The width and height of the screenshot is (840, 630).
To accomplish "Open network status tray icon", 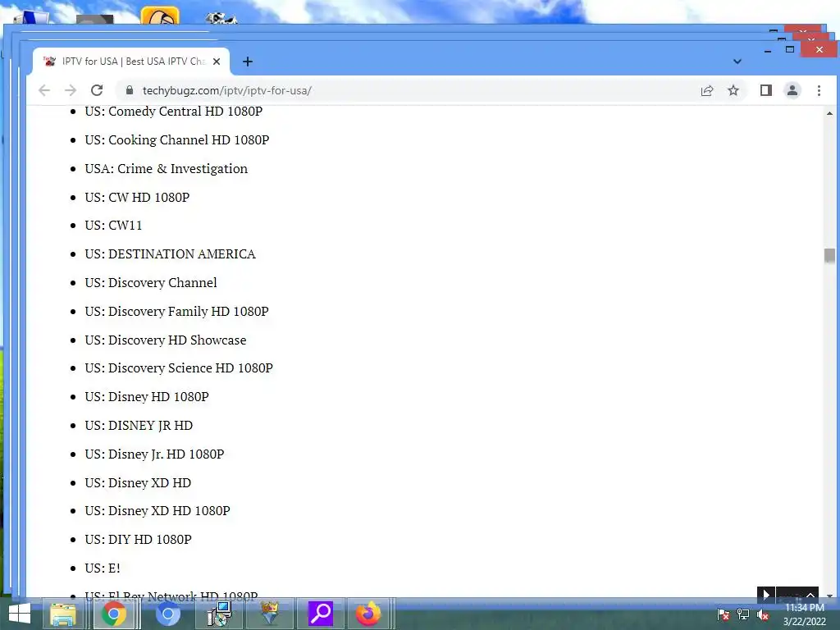I will pyautogui.click(x=743, y=614).
